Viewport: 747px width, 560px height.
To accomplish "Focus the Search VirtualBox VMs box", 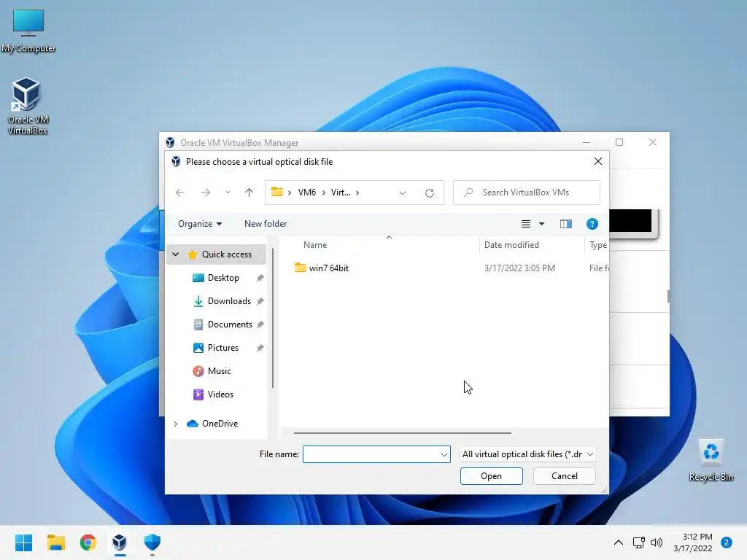I will coord(526,192).
